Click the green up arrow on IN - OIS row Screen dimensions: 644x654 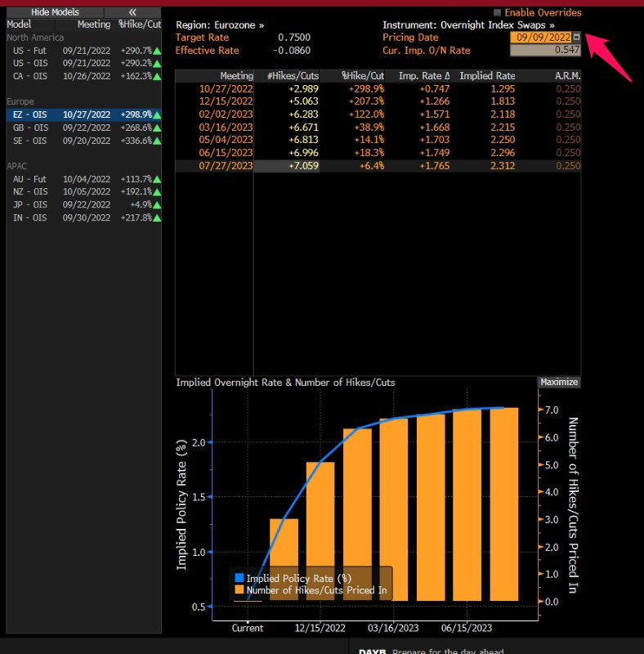tap(157, 218)
